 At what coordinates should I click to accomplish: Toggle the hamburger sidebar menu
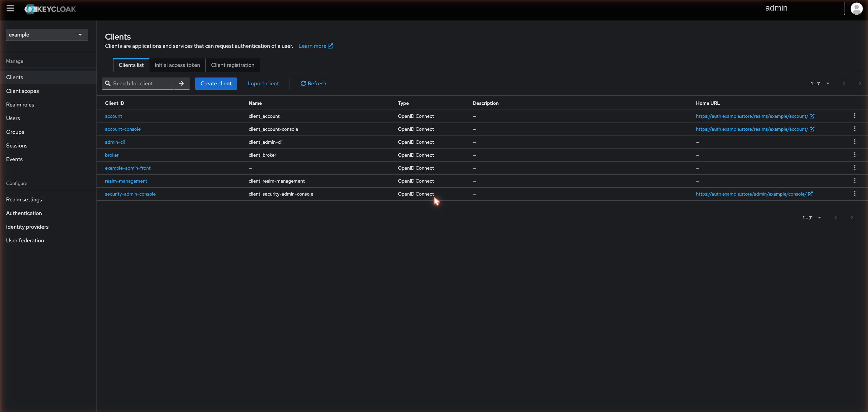click(10, 8)
